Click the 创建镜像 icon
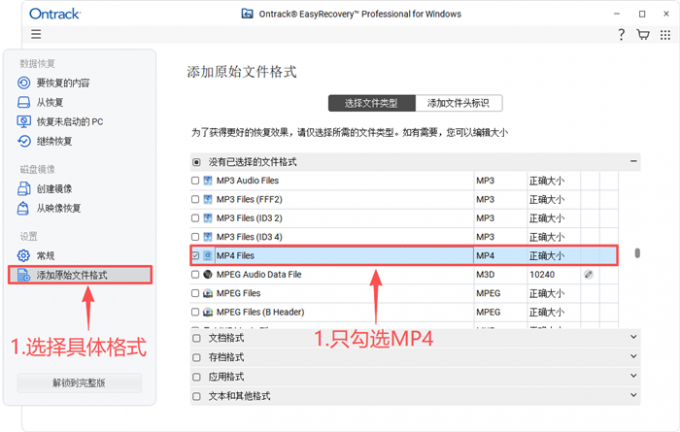680x432 pixels. (24, 189)
